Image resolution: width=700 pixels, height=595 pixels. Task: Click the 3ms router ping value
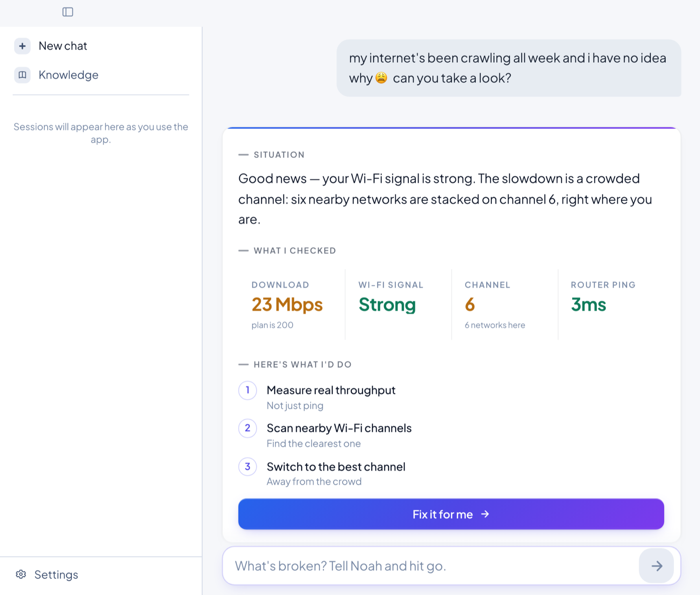tap(588, 304)
